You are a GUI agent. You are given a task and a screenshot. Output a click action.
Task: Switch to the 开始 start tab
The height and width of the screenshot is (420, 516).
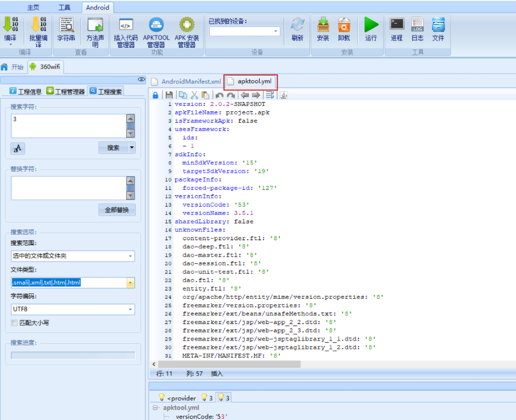coord(13,67)
